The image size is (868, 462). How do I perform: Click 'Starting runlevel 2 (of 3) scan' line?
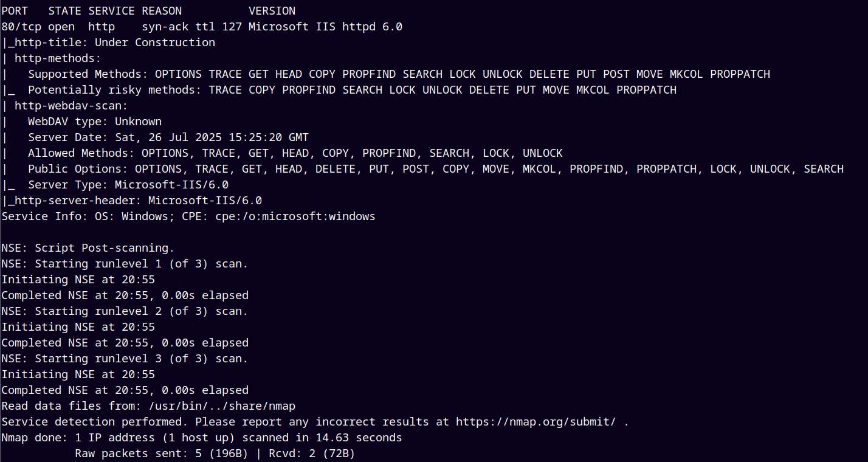tap(125, 311)
